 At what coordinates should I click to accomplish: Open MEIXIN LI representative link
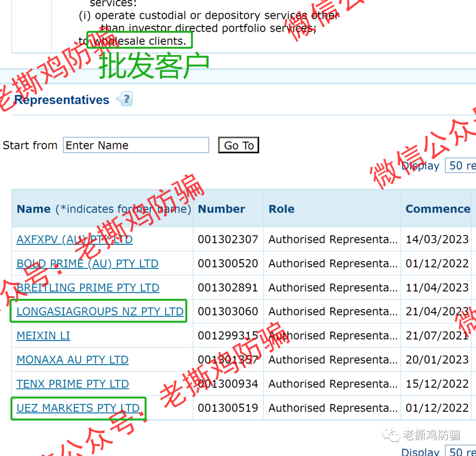pyautogui.click(x=43, y=336)
